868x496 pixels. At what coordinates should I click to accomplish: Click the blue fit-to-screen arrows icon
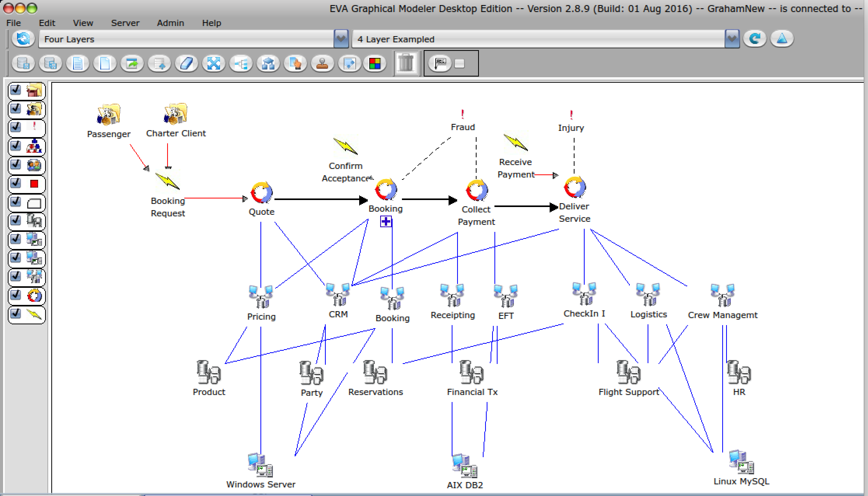(214, 63)
